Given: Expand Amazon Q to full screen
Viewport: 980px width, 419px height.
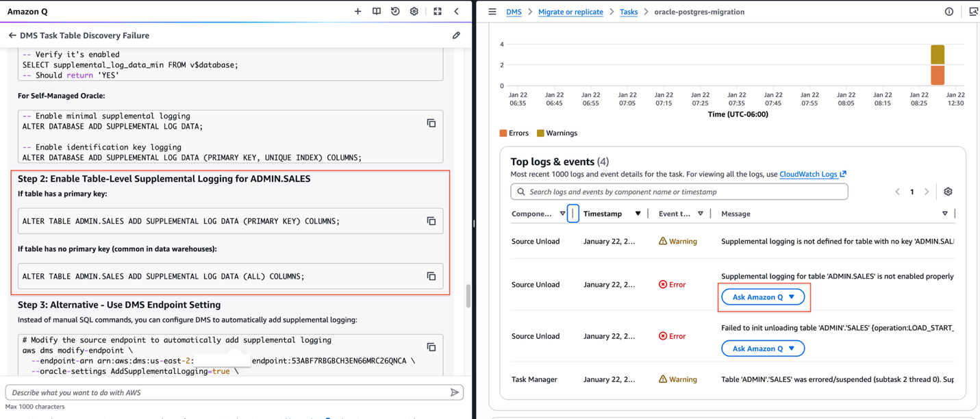Looking at the screenshot, I should pyautogui.click(x=438, y=11).
